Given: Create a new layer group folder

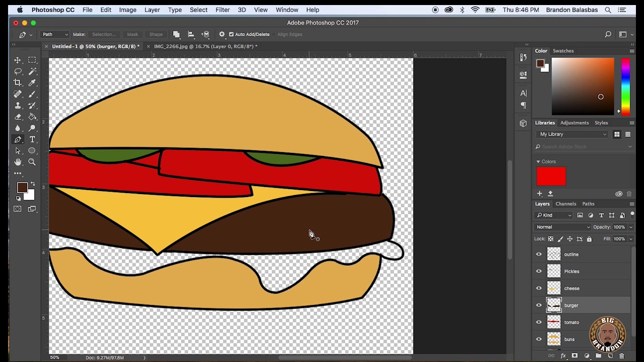Looking at the screenshot, I should coord(598,356).
